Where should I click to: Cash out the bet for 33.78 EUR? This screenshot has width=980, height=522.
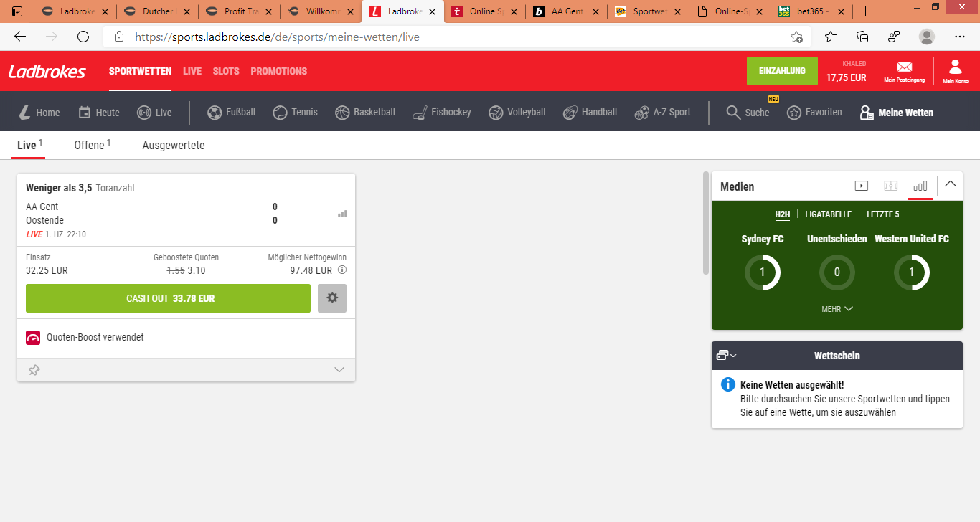pyautogui.click(x=168, y=298)
